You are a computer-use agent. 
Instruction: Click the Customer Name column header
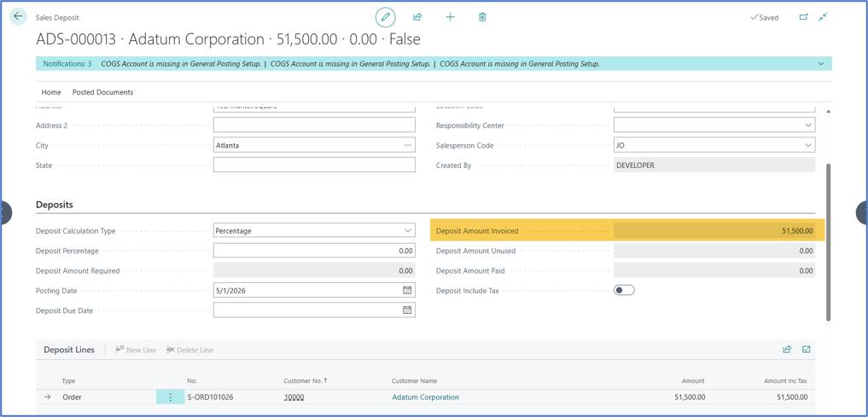point(414,381)
